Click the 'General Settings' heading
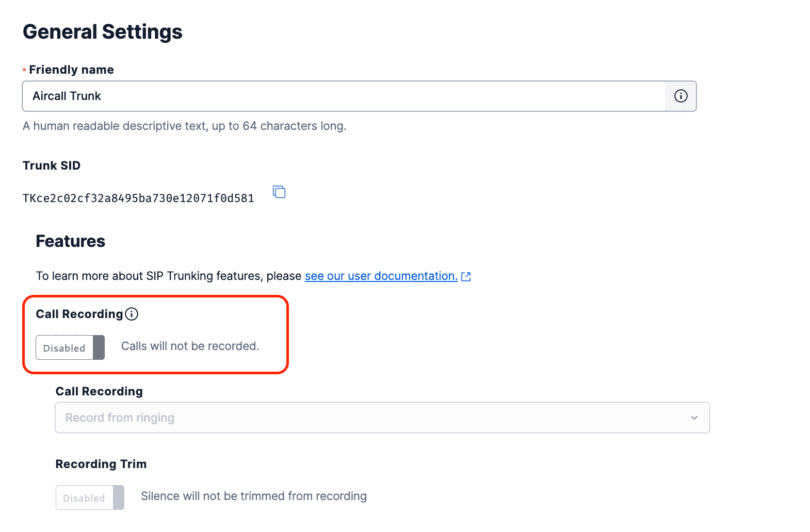 tap(103, 32)
